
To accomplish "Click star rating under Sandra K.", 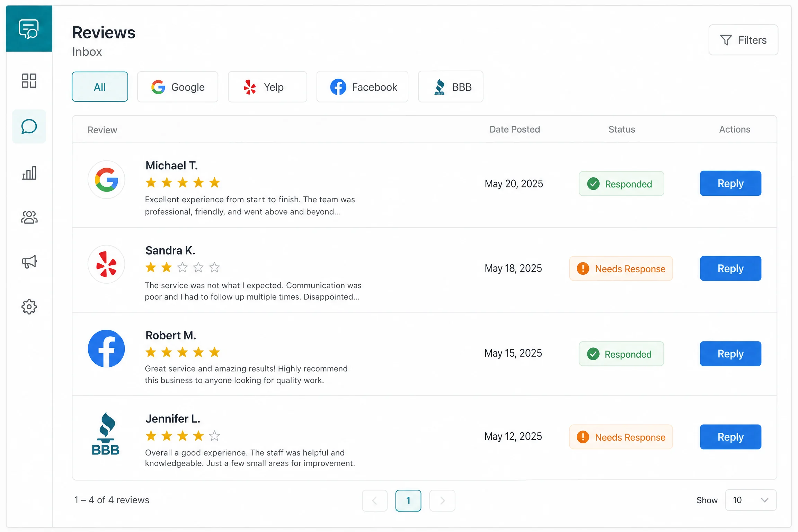I will tap(183, 267).
